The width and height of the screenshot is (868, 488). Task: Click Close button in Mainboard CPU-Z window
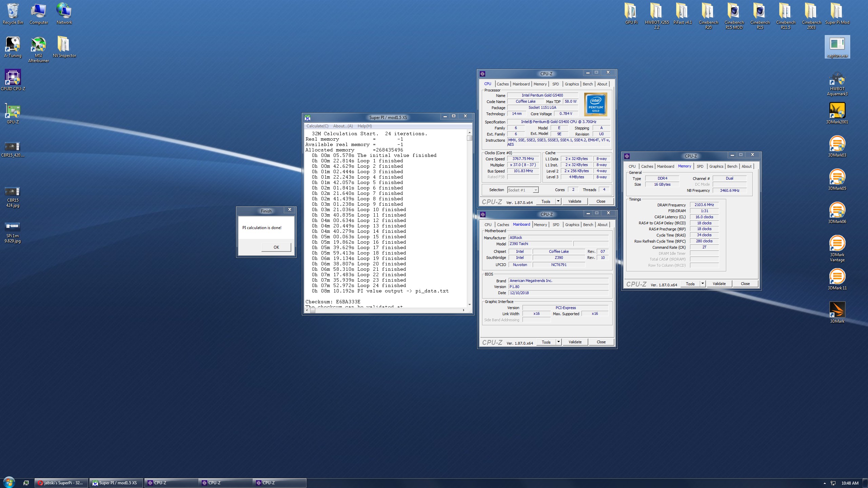[x=601, y=342]
